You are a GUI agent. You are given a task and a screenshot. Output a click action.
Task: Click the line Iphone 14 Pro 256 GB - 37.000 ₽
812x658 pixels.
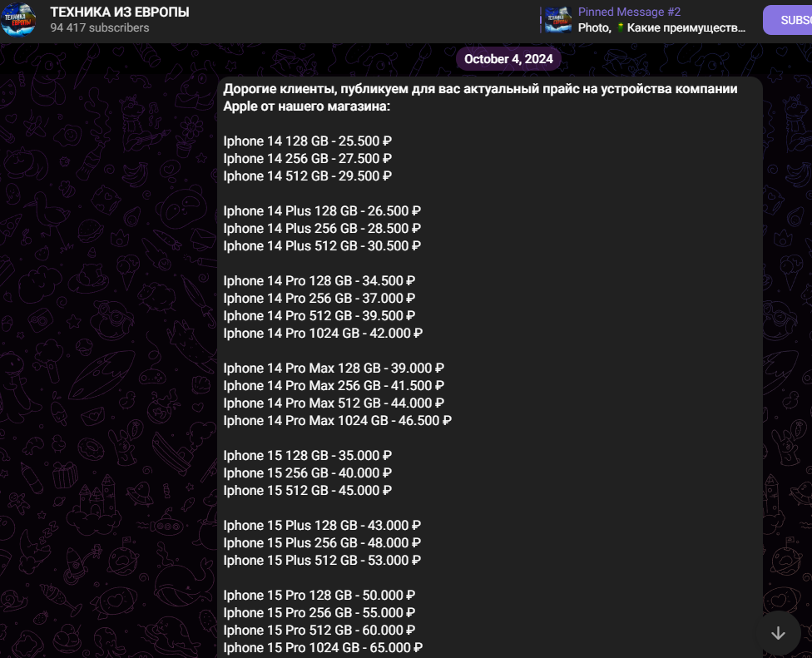[x=319, y=299]
